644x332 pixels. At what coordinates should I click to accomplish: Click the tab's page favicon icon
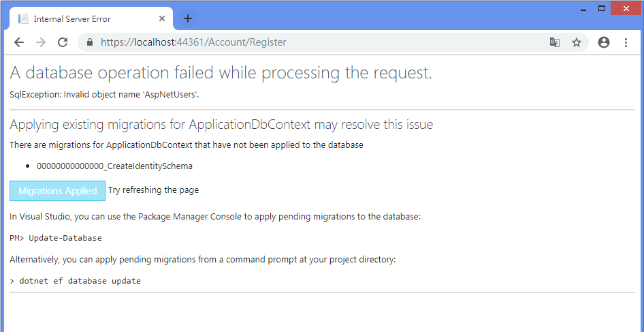23,18
